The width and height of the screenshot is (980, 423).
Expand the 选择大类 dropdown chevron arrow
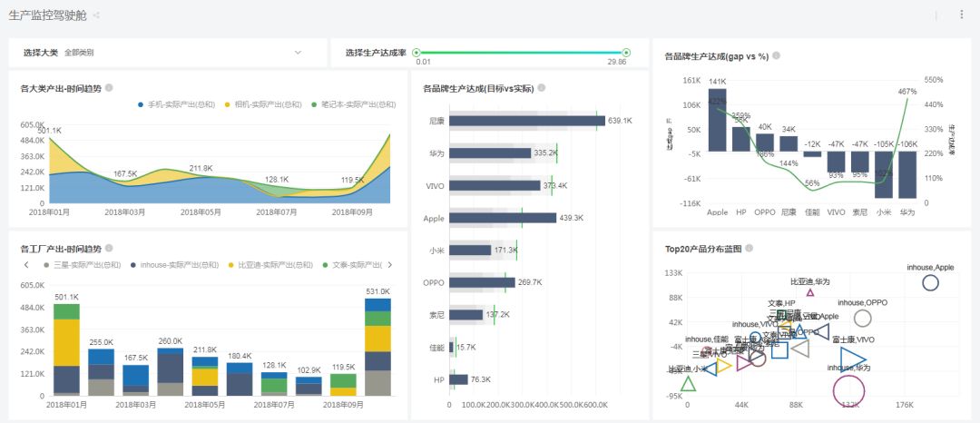pos(299,53)
